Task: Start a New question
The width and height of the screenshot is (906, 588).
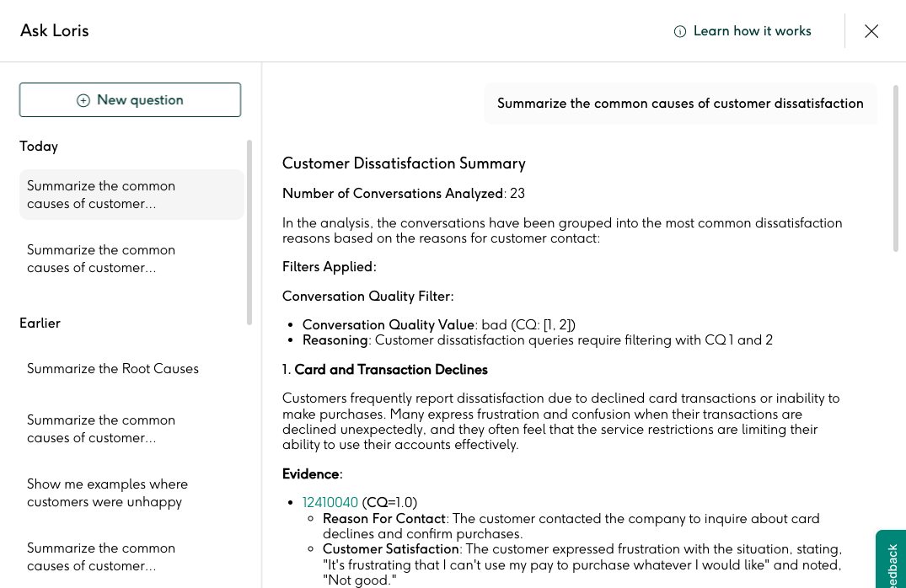Action: (131, 100)
